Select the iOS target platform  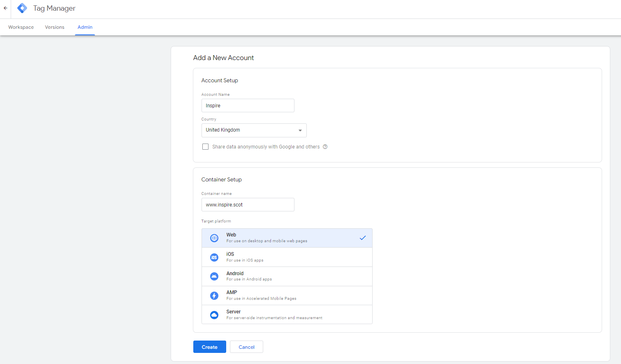coord(287,257)
